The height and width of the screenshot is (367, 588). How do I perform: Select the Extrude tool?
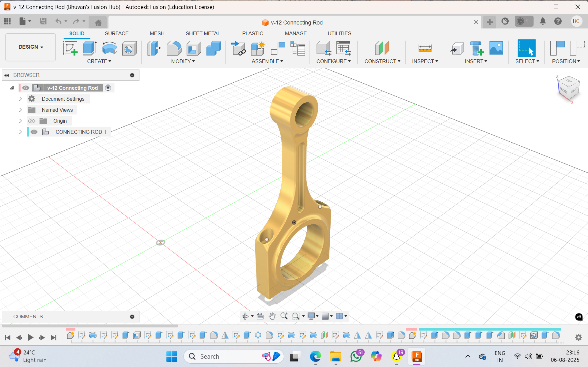(x=90, y=48)
